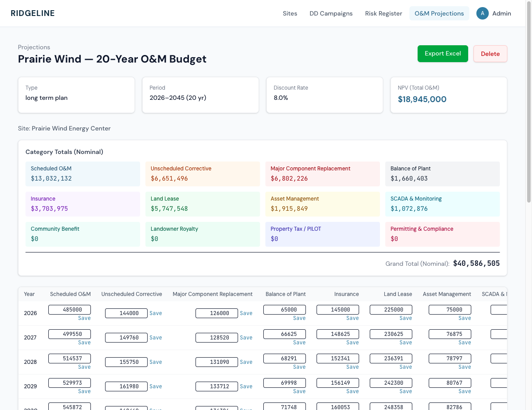Save the 2027 Asset Management value
Viewport: 532px width, 410px height.
[x=465, y=343]
